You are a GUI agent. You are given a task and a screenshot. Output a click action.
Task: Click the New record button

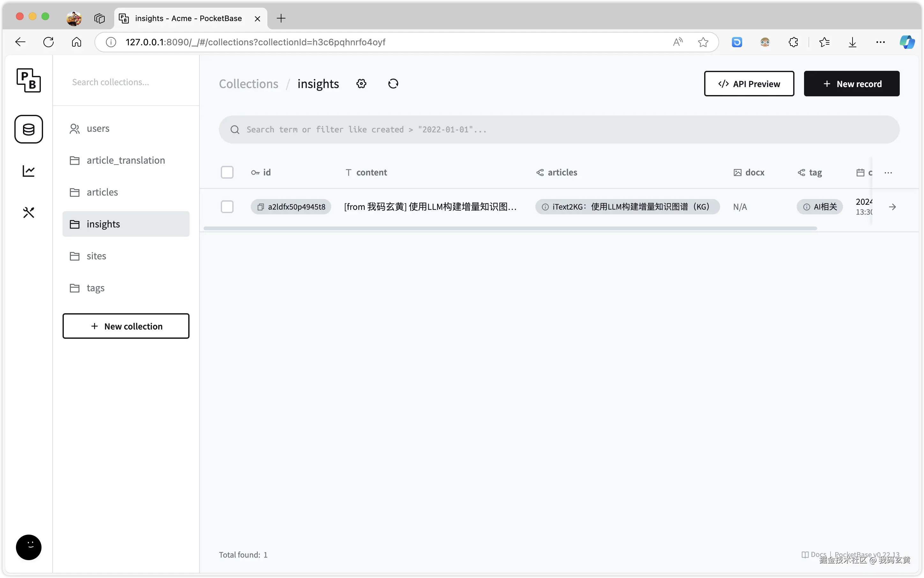(x=851, y=84)
